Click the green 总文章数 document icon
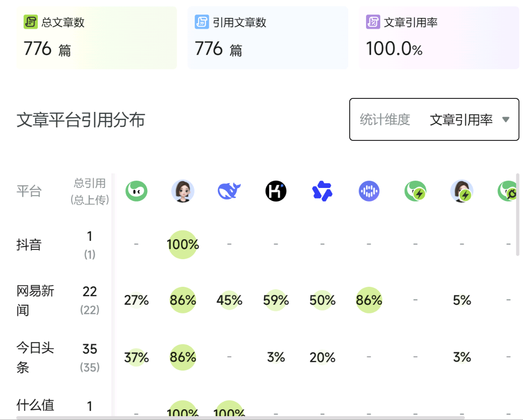The height and width of the screenshot is (420, 523). pos(31,22)
